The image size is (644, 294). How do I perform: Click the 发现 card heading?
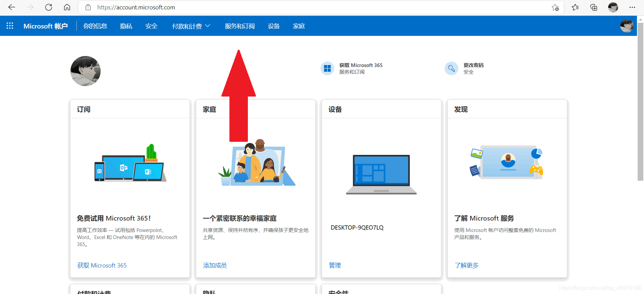click(x=461, y=109)
